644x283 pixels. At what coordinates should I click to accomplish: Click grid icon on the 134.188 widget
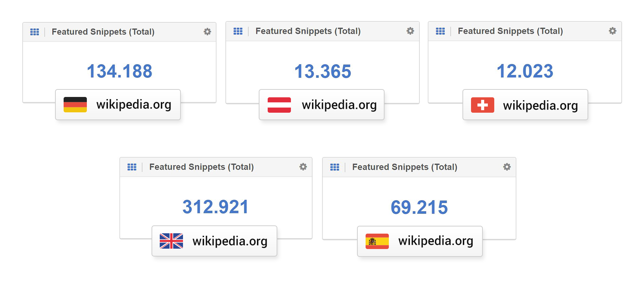pos(35,32)
